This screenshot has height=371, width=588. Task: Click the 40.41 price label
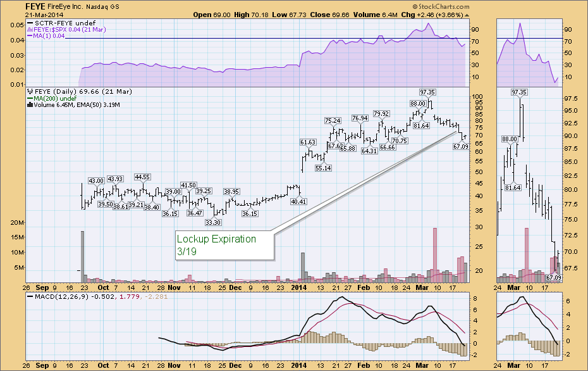click(298, 201)
